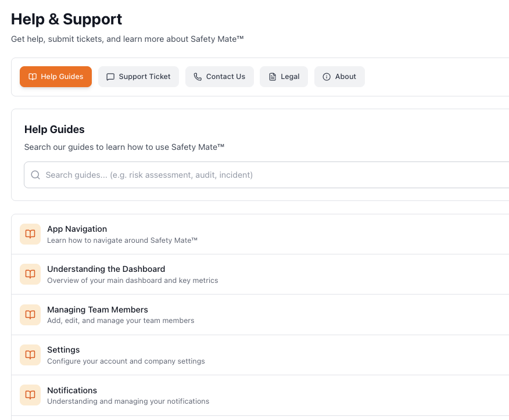Select the Legal tab

284,77
